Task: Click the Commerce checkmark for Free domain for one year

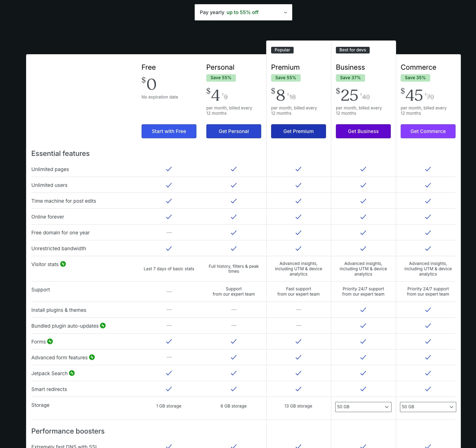Action: tap(428, 233)
